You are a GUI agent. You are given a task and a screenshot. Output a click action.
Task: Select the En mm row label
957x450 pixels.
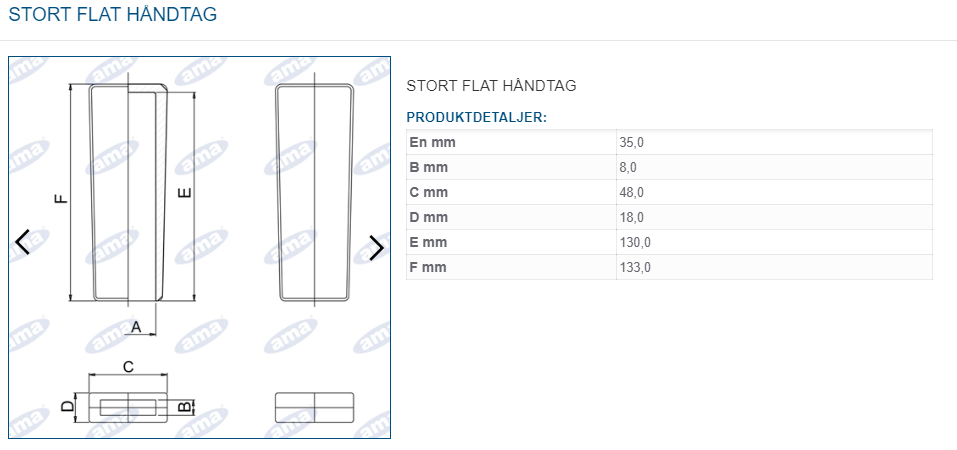coord(433,142)
